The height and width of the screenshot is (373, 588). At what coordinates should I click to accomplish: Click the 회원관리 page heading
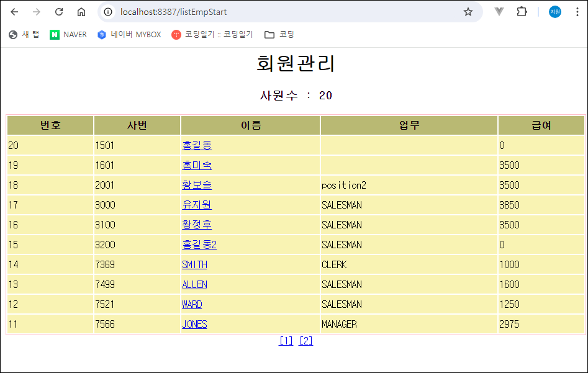coord(296,63)
